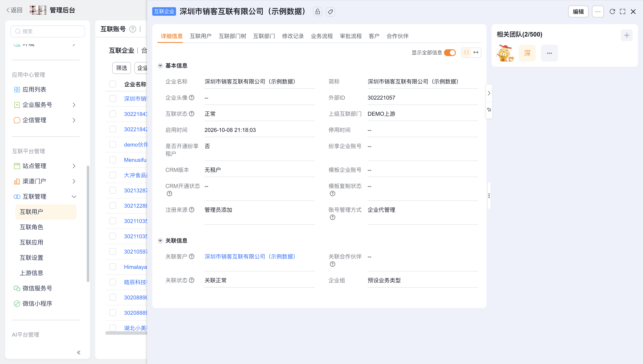Click the 深 team member avatar
The width and height of the screenshot is (643, 364).
(x=527, y=53)
